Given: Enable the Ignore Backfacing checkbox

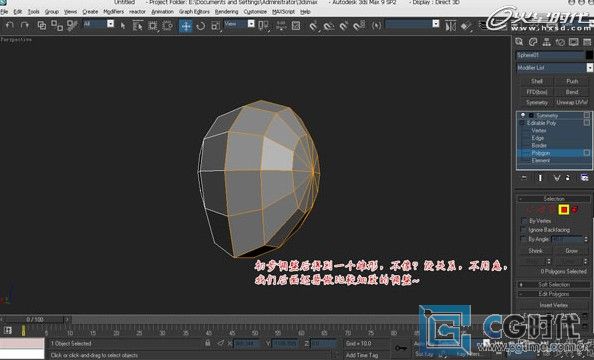Looking at the screenshot, I should 524,230.
